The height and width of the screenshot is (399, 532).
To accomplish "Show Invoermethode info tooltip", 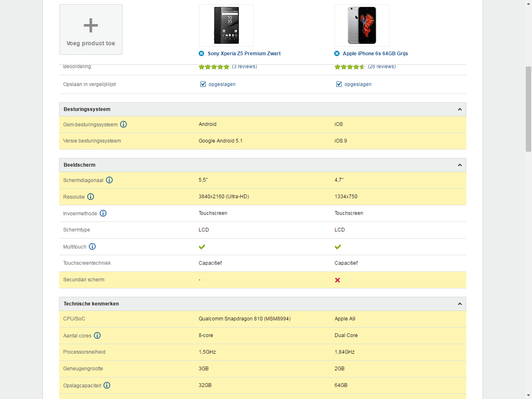I will point(103,213).
